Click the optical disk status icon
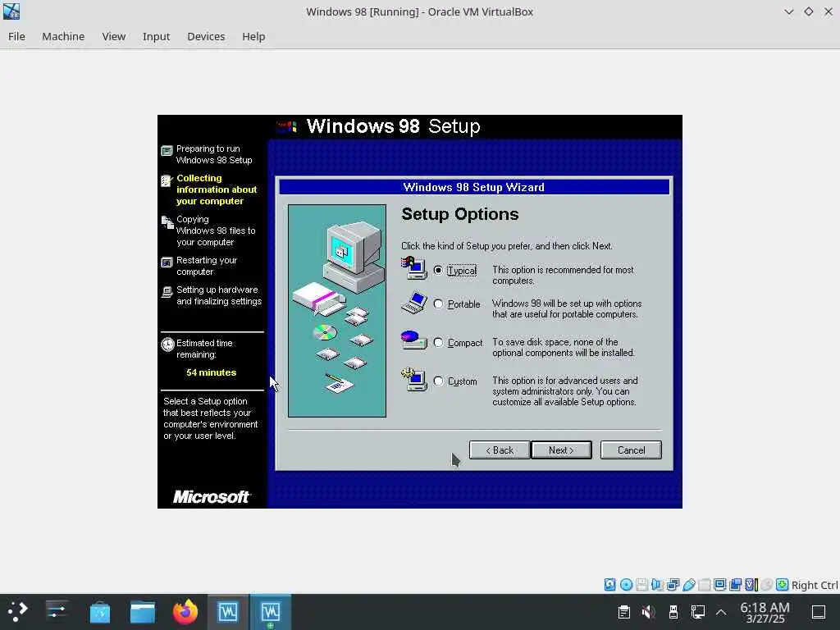The image size is (840, 630). 626,584
